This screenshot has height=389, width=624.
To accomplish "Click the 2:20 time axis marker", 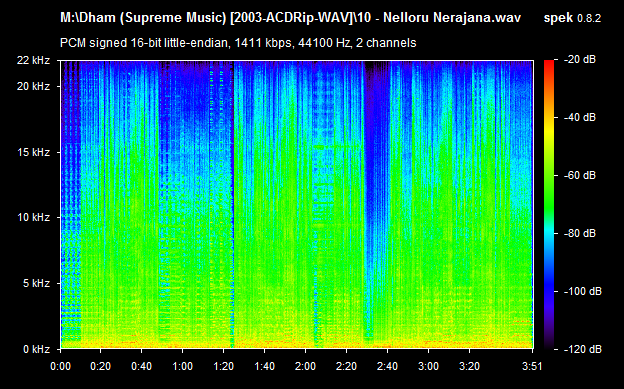I will pyautogui.click(x=347, y=366).
